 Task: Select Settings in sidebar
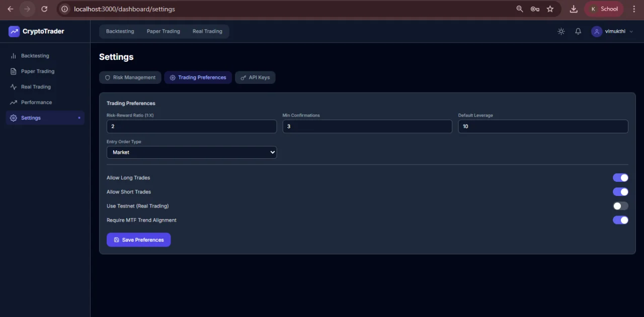[x=45, y=118]
